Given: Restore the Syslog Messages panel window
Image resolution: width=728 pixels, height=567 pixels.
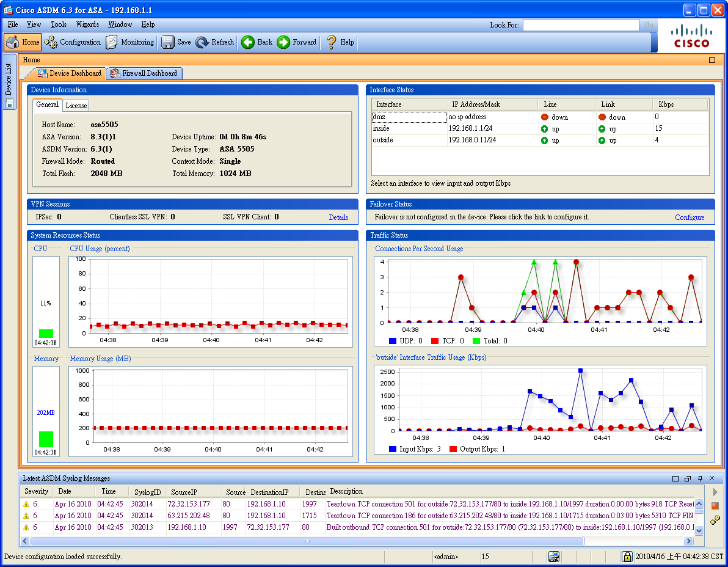Looking at the screenshot, I should tap(688, 478).
